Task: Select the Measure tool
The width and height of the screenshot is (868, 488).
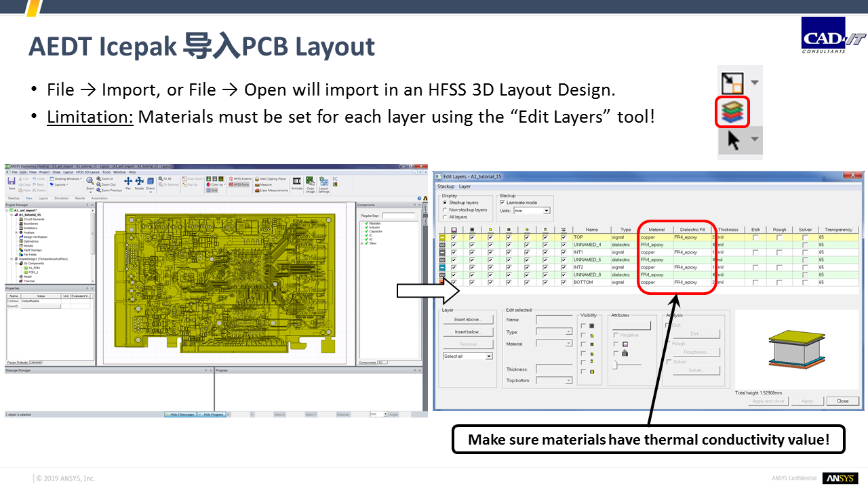Action: tap(263, 184)
